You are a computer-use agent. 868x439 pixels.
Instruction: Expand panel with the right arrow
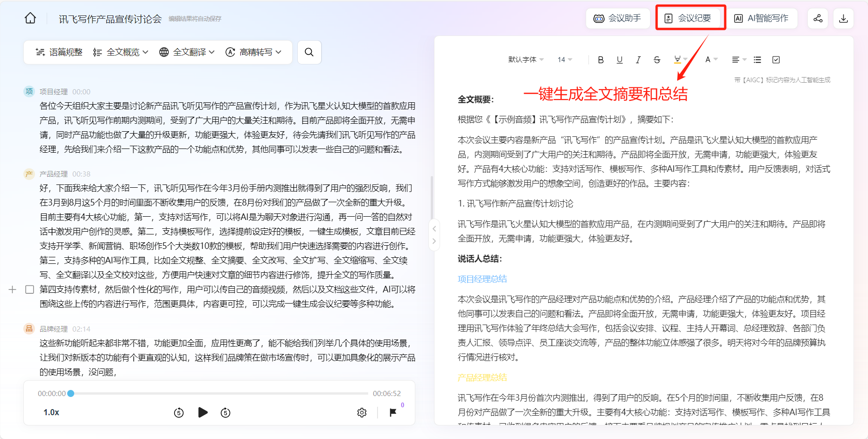click(434, 241)
